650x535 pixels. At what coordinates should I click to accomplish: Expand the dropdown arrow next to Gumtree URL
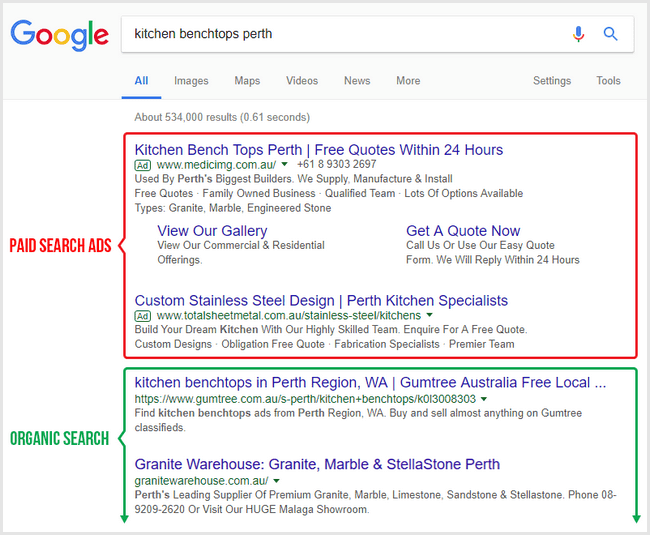(x=484, y=399)
